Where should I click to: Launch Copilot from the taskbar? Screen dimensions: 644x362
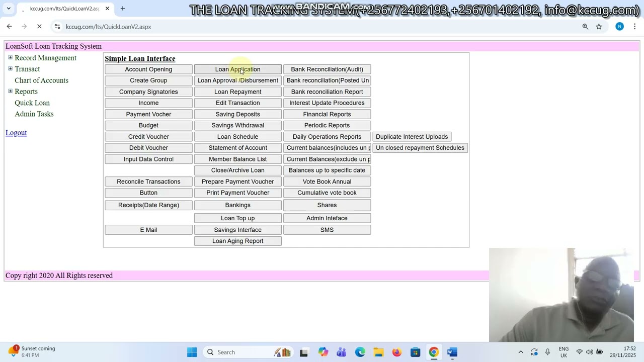[323, 352]
